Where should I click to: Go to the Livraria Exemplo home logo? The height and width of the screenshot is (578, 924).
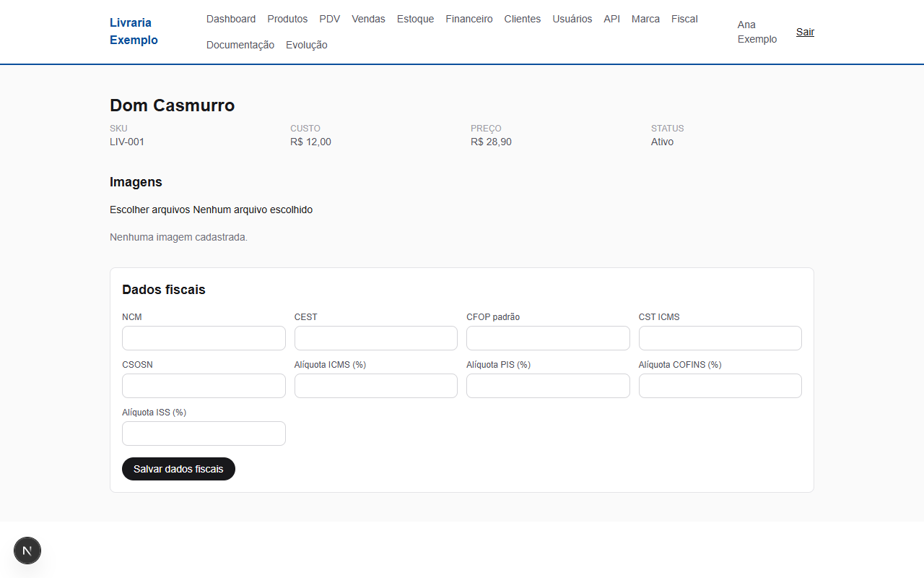click(134, 32)
